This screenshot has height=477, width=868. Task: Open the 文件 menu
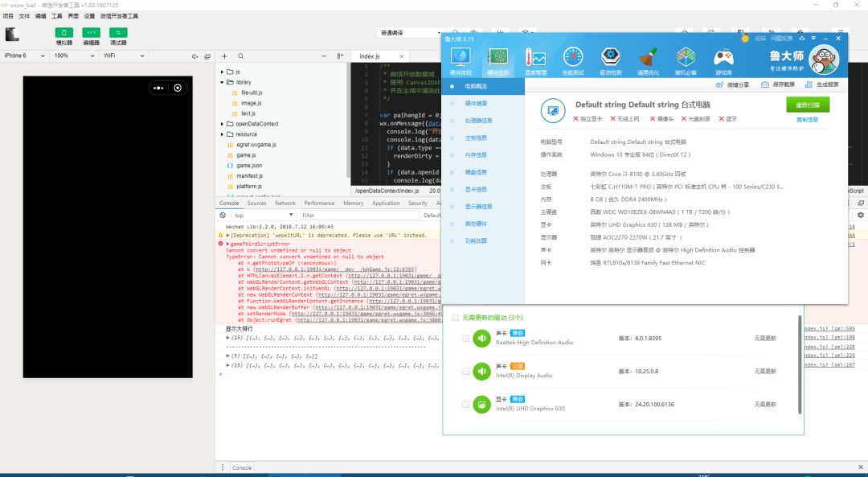[x=24, y=16]
